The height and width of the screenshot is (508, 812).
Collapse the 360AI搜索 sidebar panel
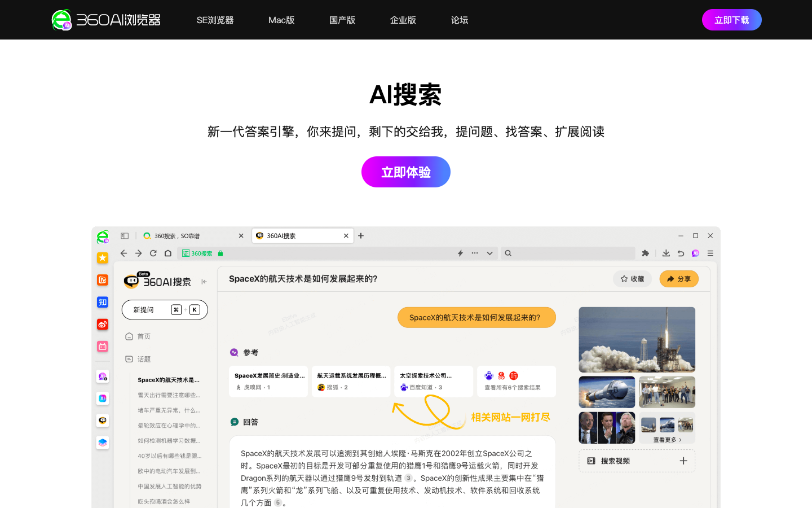pos(204,282)
